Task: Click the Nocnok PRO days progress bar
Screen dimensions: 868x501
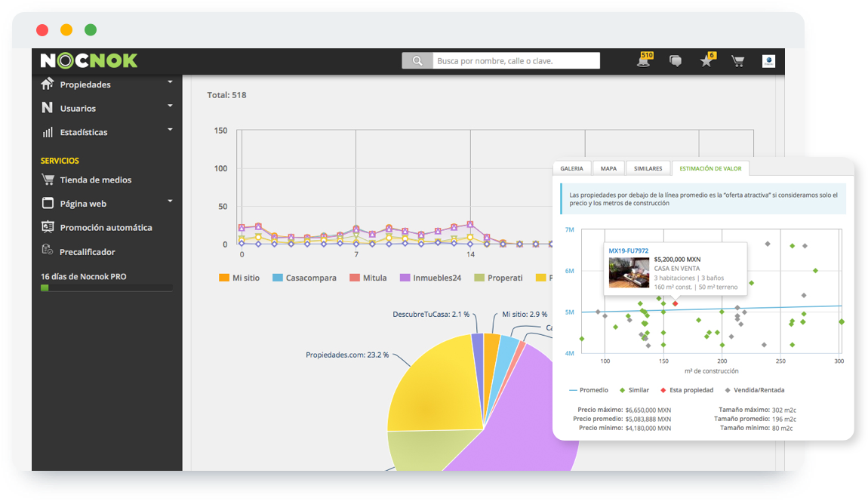Action: click(106, 288)
